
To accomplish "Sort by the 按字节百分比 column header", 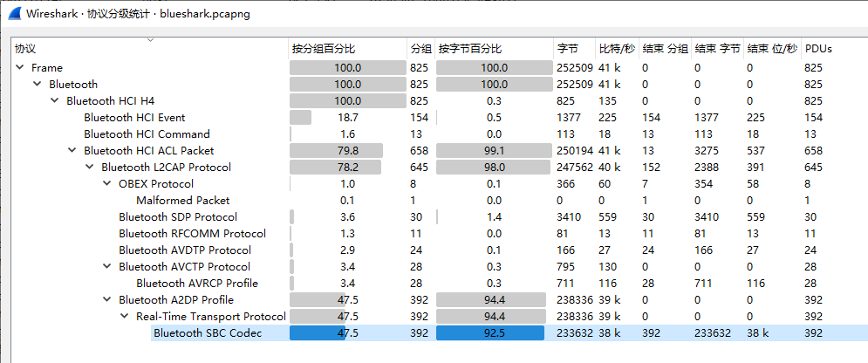I will [494, 49].
